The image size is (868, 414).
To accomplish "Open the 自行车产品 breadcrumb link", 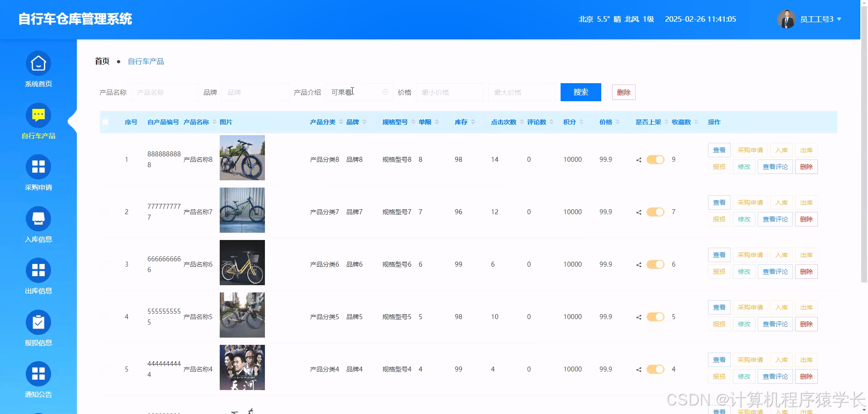I will click(x=146, y=61).
